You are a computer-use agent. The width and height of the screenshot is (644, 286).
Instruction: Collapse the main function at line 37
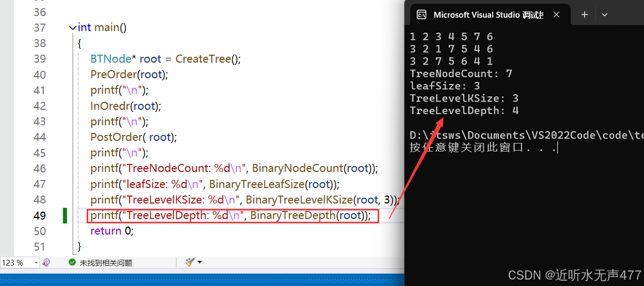[73, 28]
